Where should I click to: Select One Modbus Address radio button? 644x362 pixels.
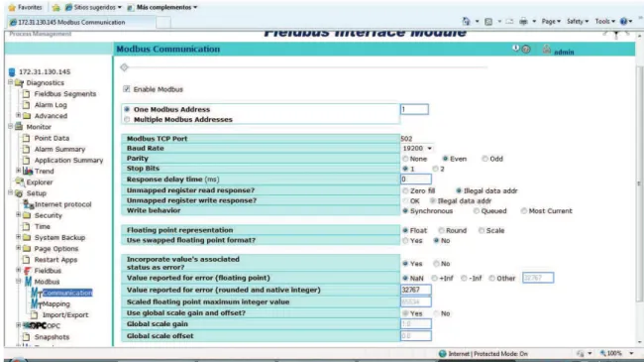click(127, 109)
